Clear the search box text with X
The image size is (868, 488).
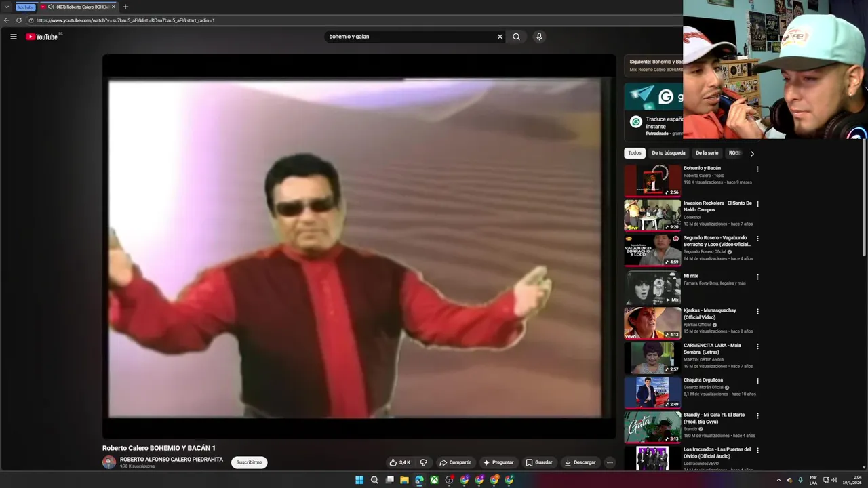(x=500, y=37)
